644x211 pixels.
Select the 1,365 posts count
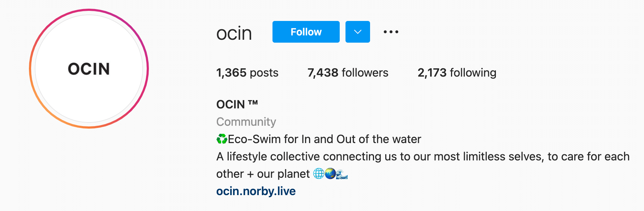pos(247,73)
